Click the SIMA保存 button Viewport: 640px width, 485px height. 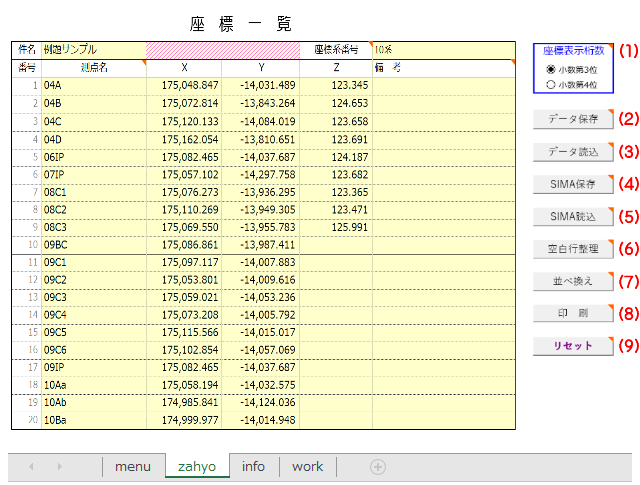[573, 184]
